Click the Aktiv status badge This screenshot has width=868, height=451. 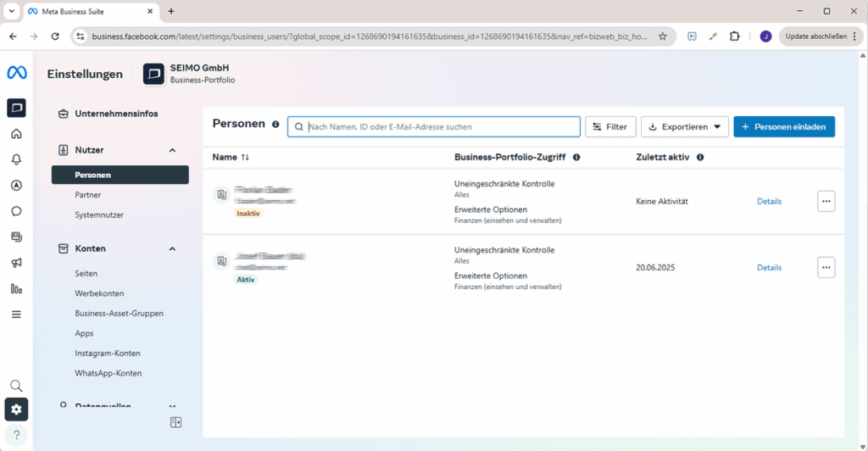246,280
